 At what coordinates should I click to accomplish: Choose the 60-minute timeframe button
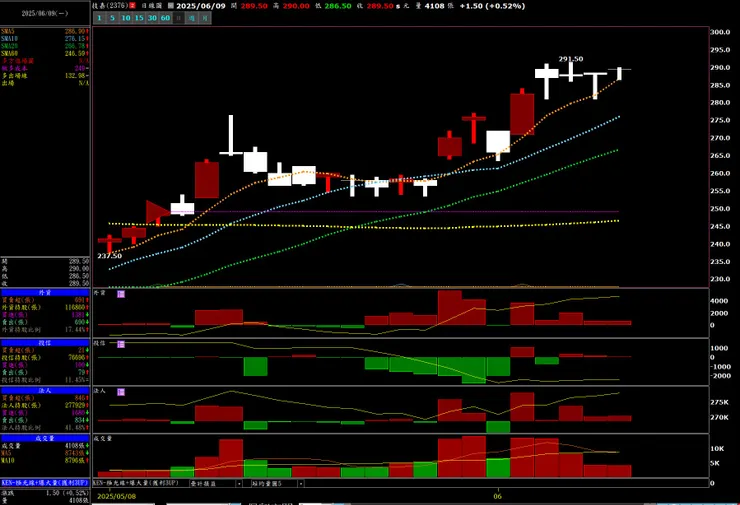click(x=165, y=18)
